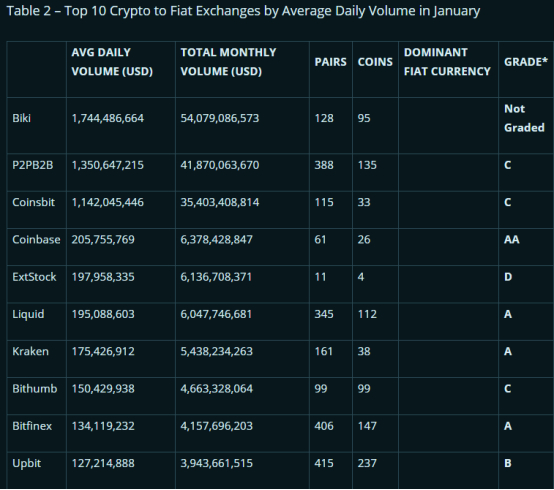Screen dimensions: 554x490
Task: Click the GRADE* column header
Action: coord(525,62)
